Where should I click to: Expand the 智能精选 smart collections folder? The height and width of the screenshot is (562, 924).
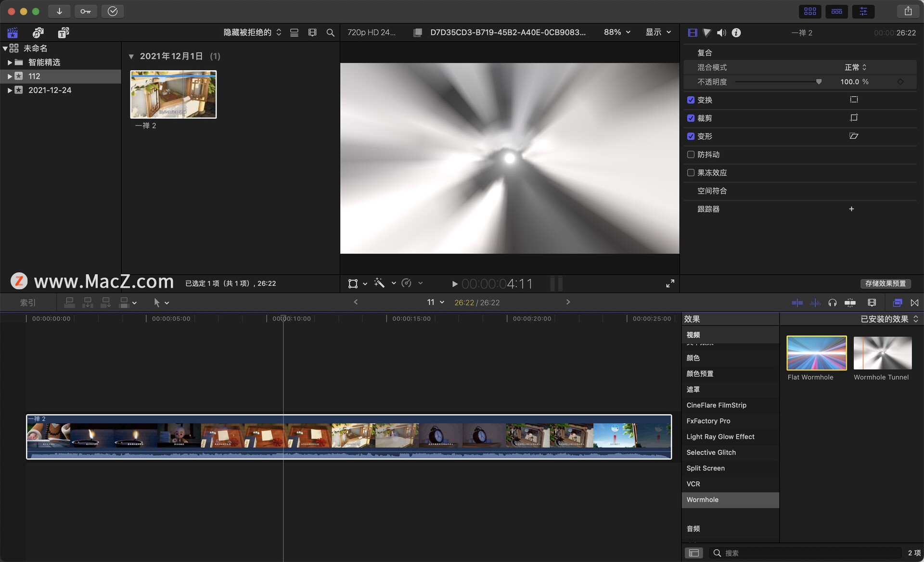click(9, 62)
